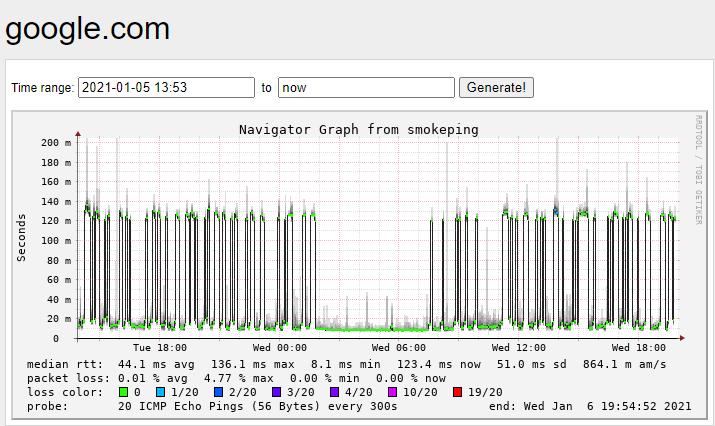715x426 pixels.
Task: Click the '123.4 ms now' value
Action: 439,364
